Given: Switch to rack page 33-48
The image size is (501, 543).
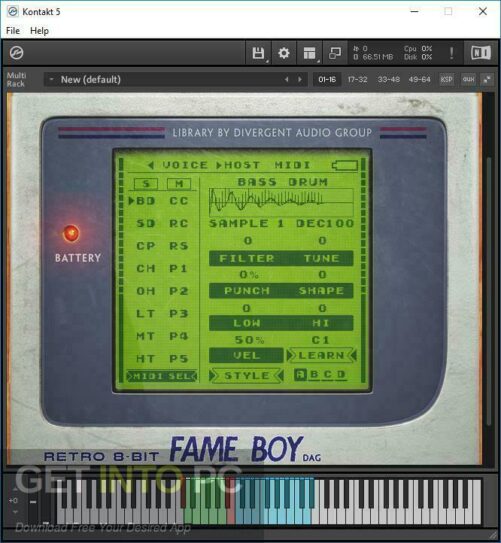Looking at the screenshot, I should click(388, 80).
